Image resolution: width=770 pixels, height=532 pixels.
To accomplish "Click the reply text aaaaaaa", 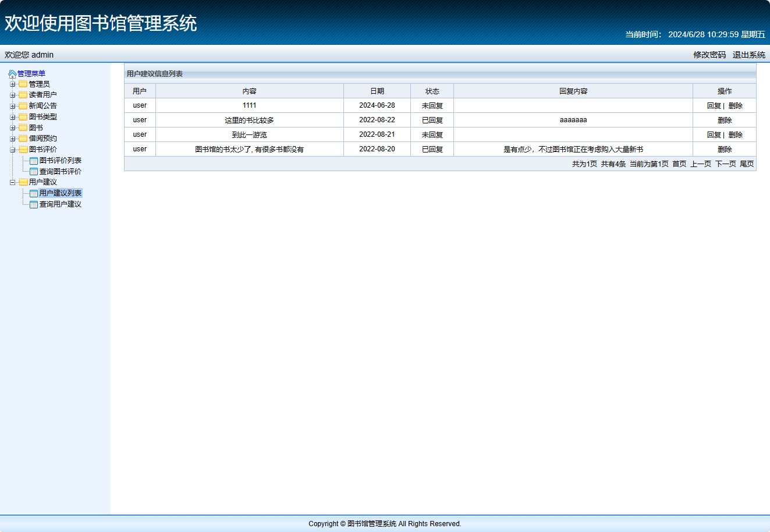I will click(573, 120).
